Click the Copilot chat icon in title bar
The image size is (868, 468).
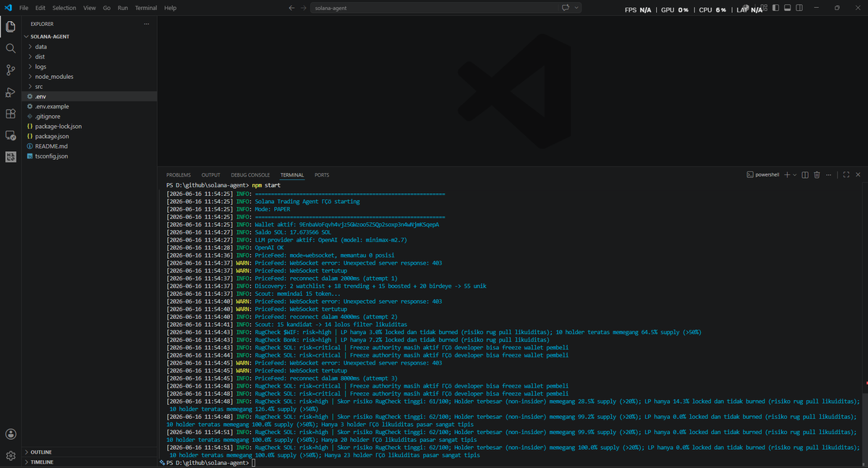click(x=566, y=8)
